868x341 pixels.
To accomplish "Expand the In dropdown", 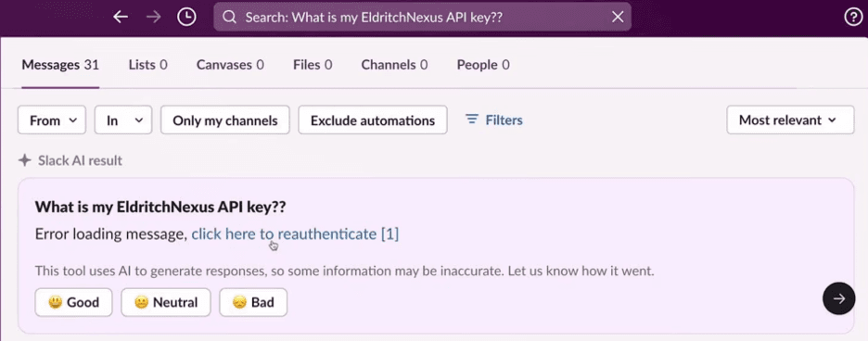I will 123,120.
